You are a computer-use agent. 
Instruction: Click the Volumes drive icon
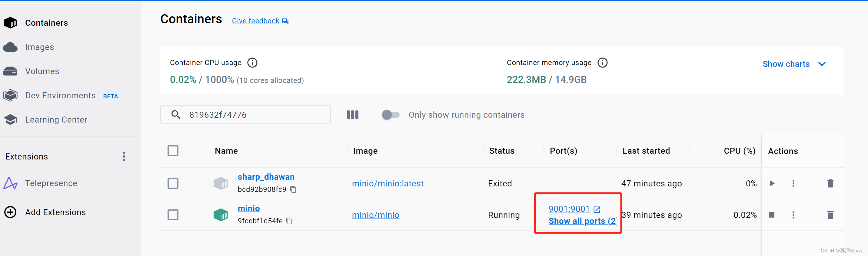click(x=10, y=71)
